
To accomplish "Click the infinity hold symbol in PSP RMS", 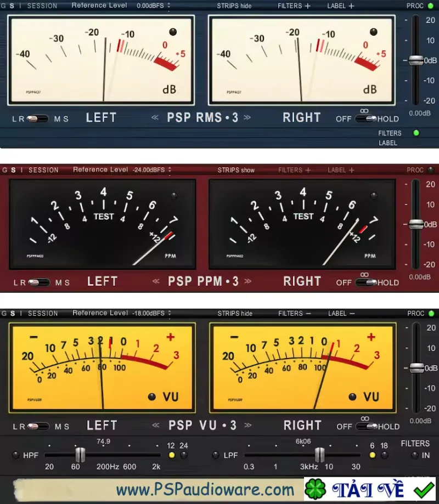I will click(x=364, y=111).
